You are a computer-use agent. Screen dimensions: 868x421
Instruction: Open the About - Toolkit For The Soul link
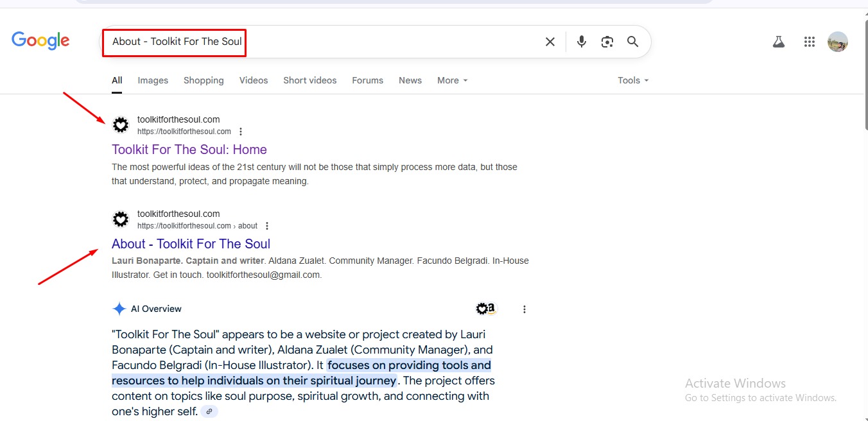191,244
